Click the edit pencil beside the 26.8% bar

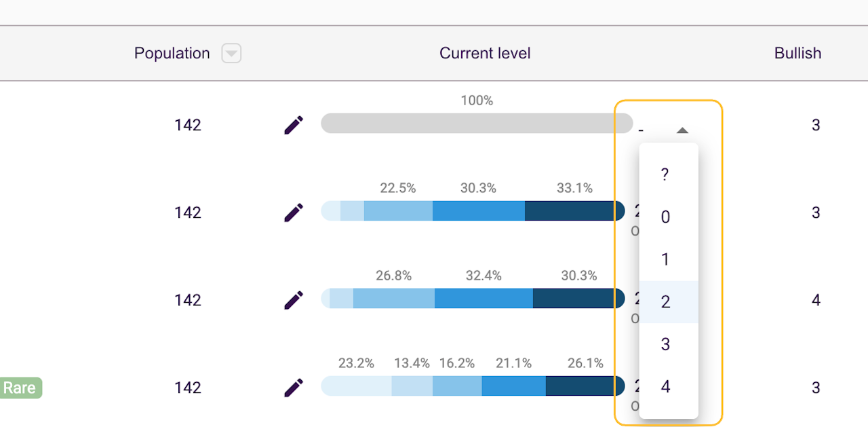294,300
